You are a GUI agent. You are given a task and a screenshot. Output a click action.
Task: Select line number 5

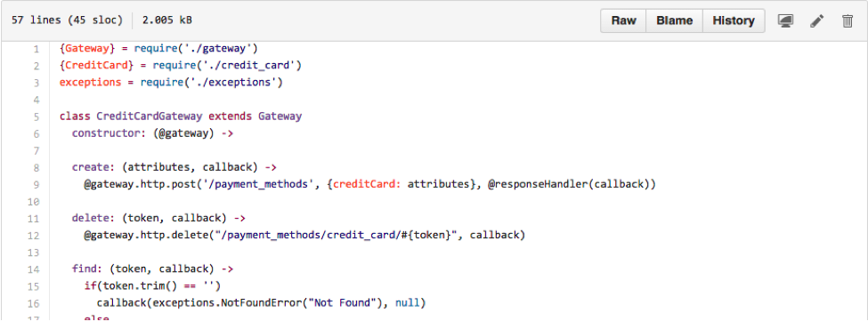point(37,116)
